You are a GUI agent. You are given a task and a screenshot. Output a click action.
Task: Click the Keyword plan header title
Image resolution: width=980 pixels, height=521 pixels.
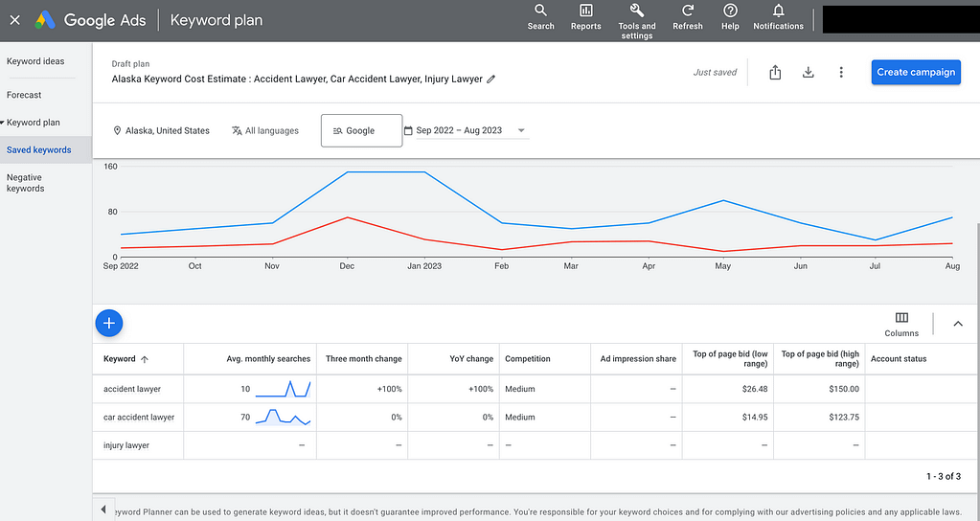217,20
